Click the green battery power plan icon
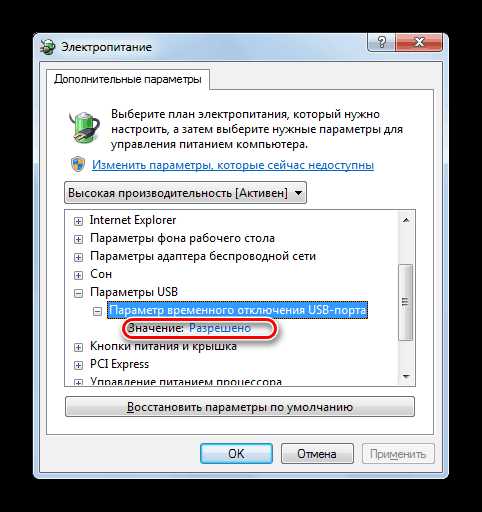Viewport: 482px width, 512px height. [x=85, y=127]
